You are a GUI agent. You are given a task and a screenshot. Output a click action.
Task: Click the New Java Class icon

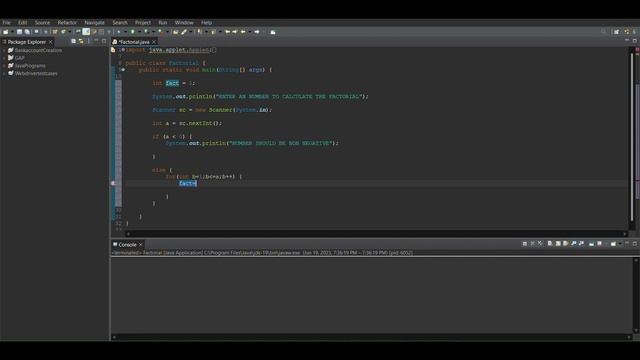coord(63,32)
